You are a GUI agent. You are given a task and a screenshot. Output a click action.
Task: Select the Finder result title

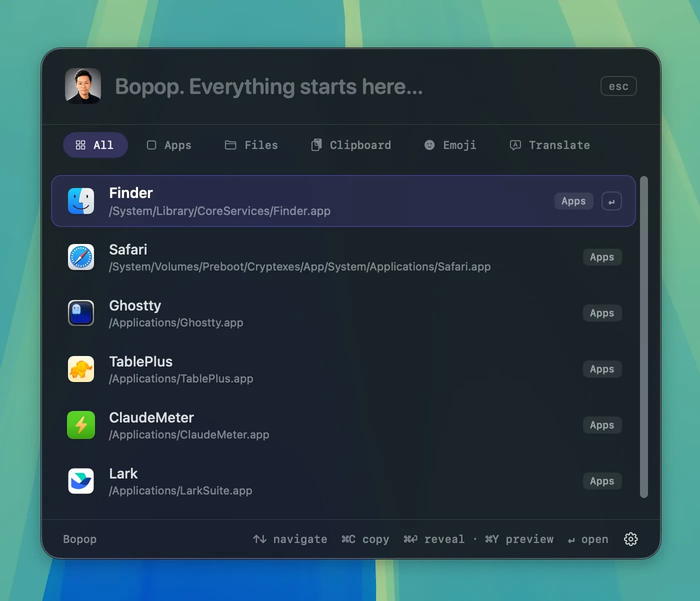[x=131, y=193]
